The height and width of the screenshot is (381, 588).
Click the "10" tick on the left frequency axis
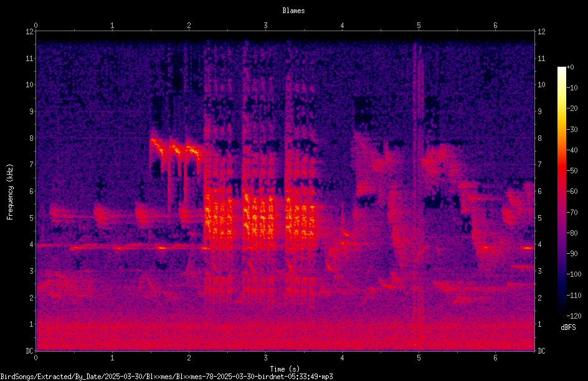pyautogui.click(x=29, y=85)
